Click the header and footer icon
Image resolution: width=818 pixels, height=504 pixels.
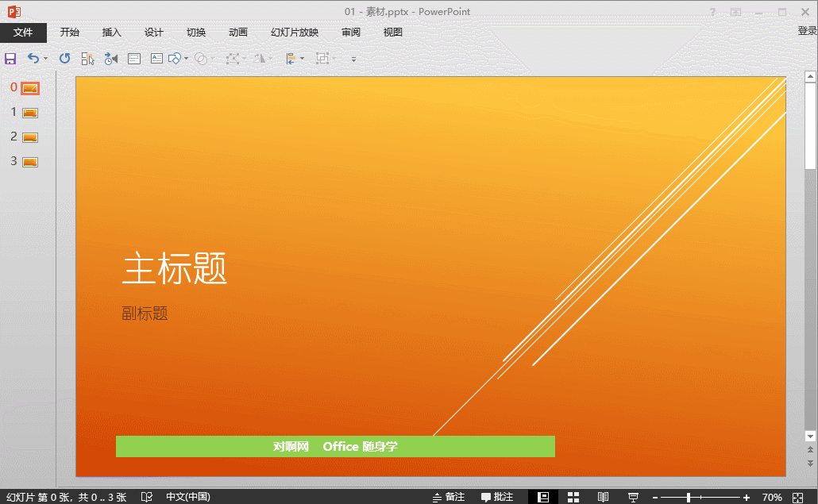click(x=134, y=59)
